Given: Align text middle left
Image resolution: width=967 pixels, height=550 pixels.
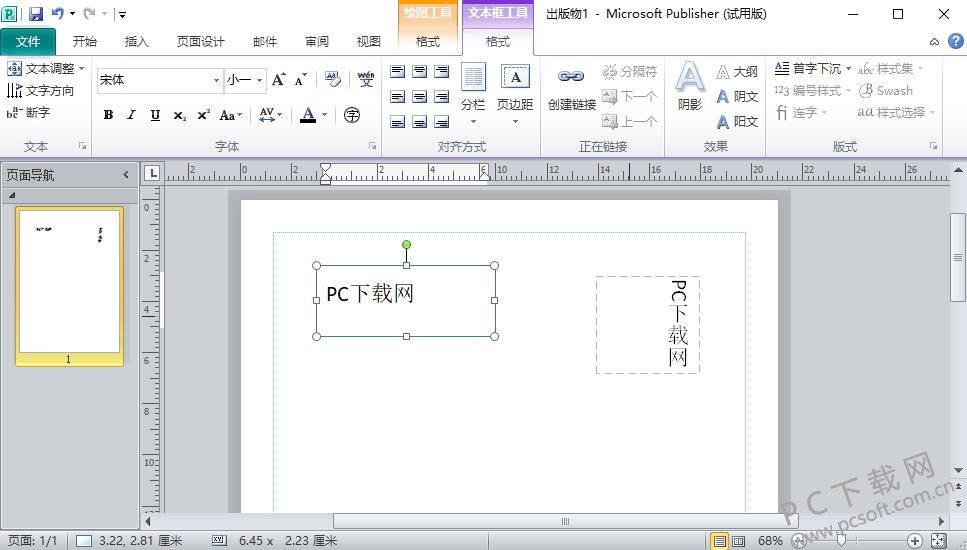Looking at the screenshot, I should [x=398, y=97].
